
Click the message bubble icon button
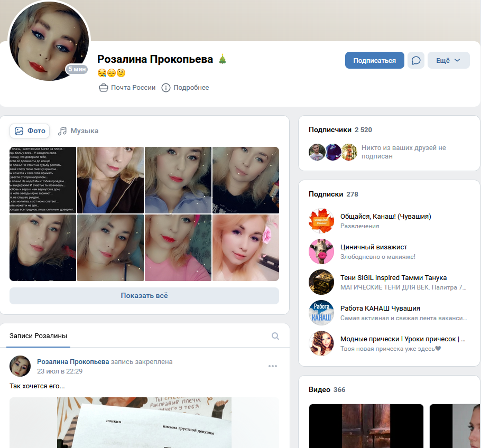415,60
